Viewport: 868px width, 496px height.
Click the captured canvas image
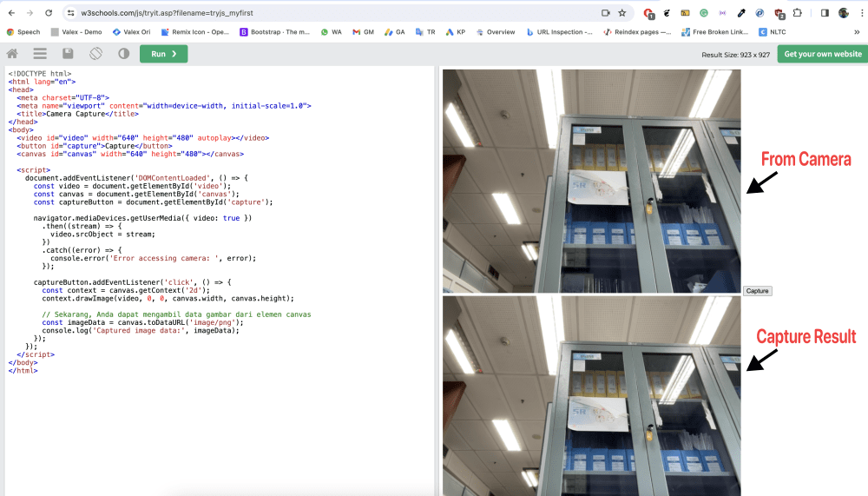point(591,396)
